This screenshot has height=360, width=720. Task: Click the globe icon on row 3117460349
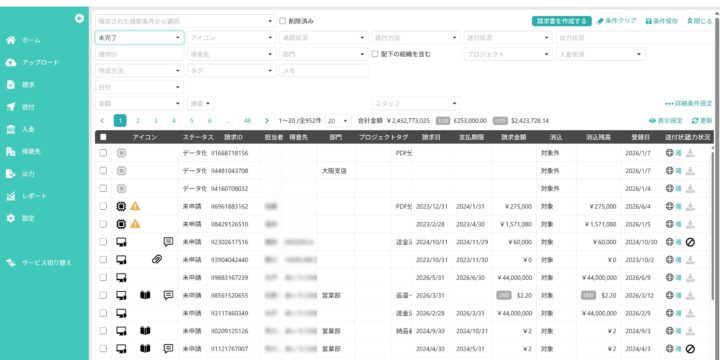[669, 313]
